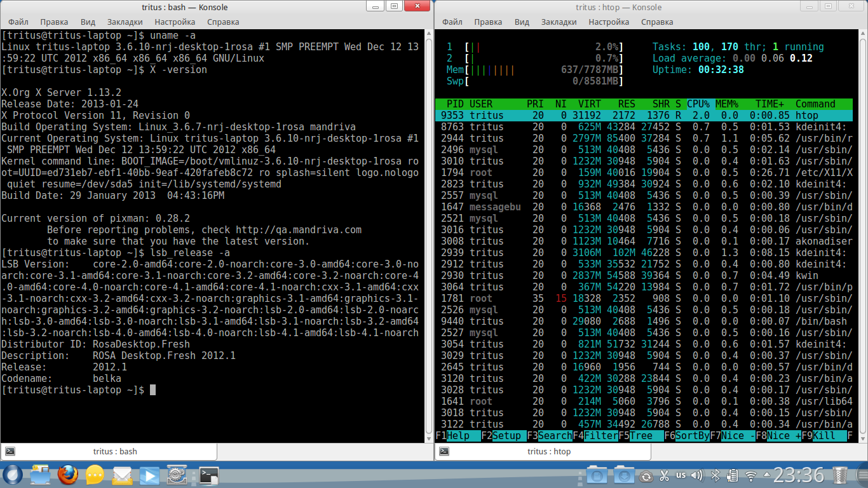Screen dimensions: 868x488
Task: Click the Bluetooth tray icon
Action: pyautogui.click(x=714, y=475)
